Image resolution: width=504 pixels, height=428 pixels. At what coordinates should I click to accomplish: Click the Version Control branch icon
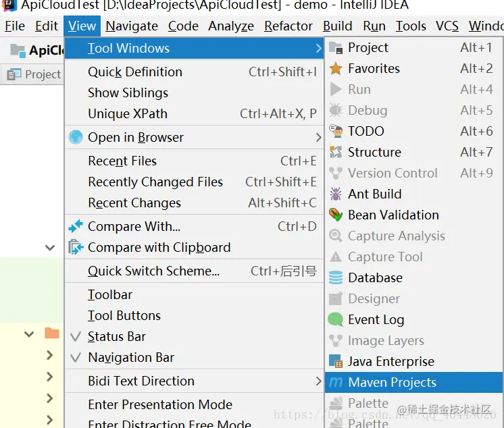[x=336, y=173]
